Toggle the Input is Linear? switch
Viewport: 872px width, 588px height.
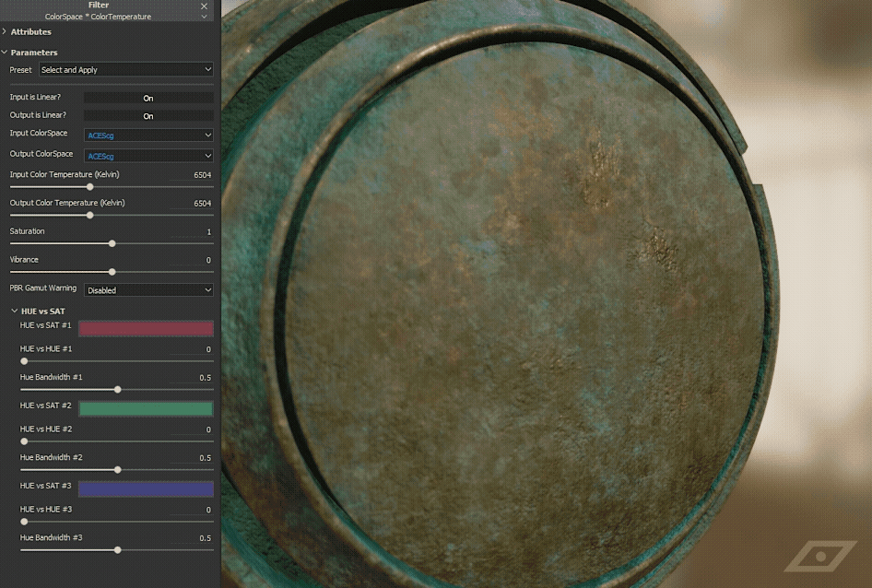tap(148, 98)
